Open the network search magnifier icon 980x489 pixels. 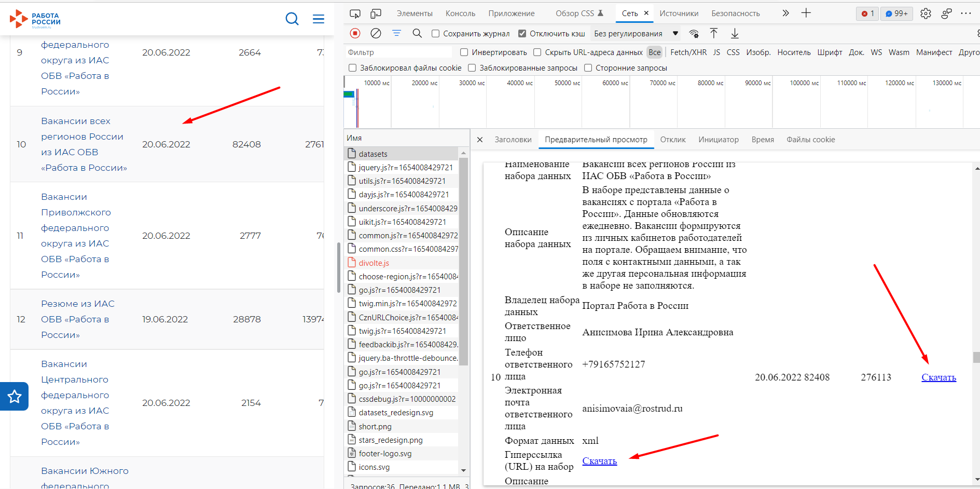coord(417,33)
